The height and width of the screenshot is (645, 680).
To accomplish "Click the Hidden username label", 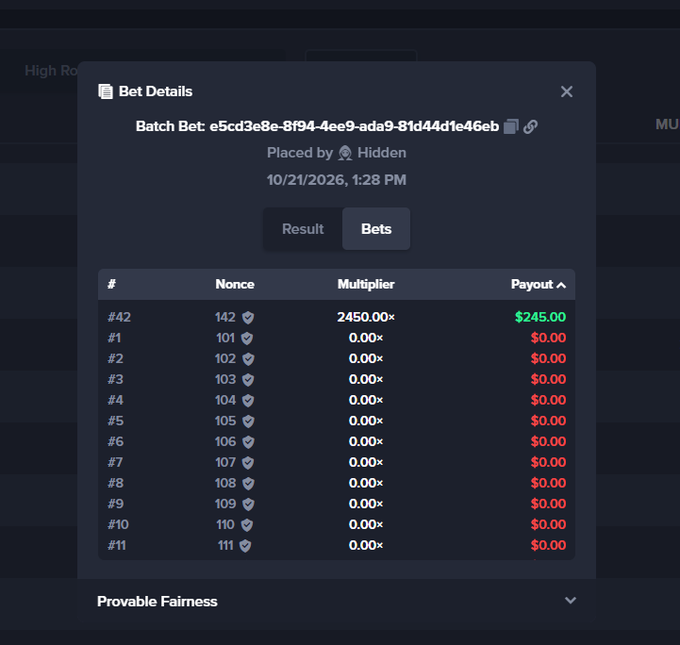I will point(382,153).
